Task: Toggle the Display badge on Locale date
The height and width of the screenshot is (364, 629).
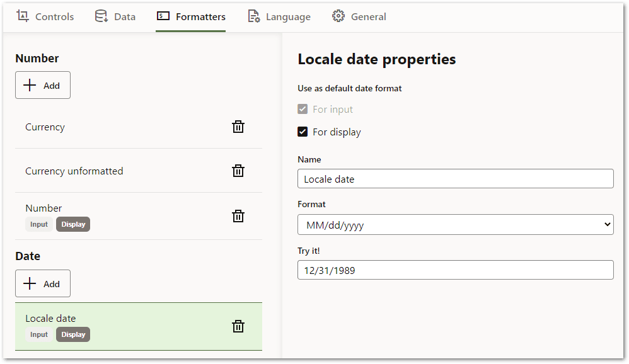Action: (x=72, y=334)
